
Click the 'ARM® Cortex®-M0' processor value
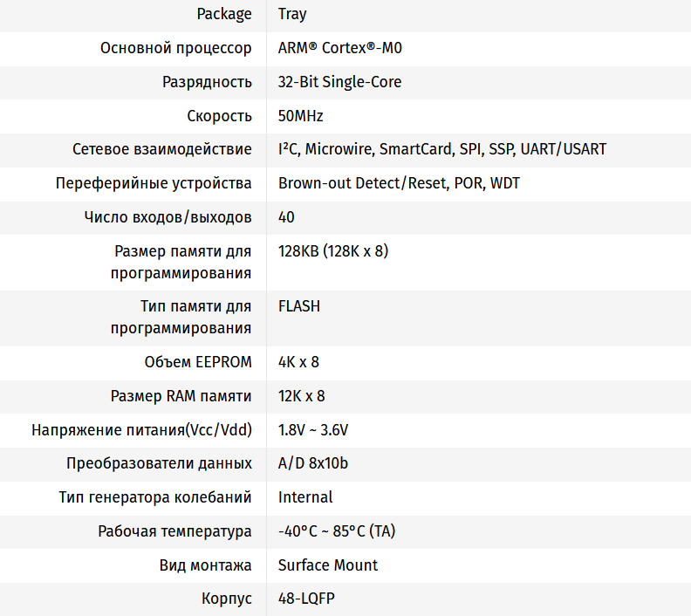pos(339,48)
